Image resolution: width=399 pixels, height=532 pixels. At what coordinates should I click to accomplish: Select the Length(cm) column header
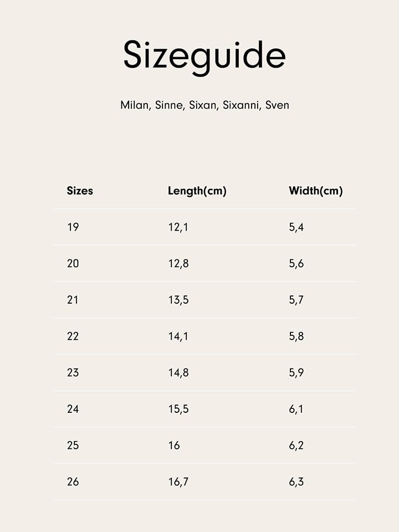point(197,191)
